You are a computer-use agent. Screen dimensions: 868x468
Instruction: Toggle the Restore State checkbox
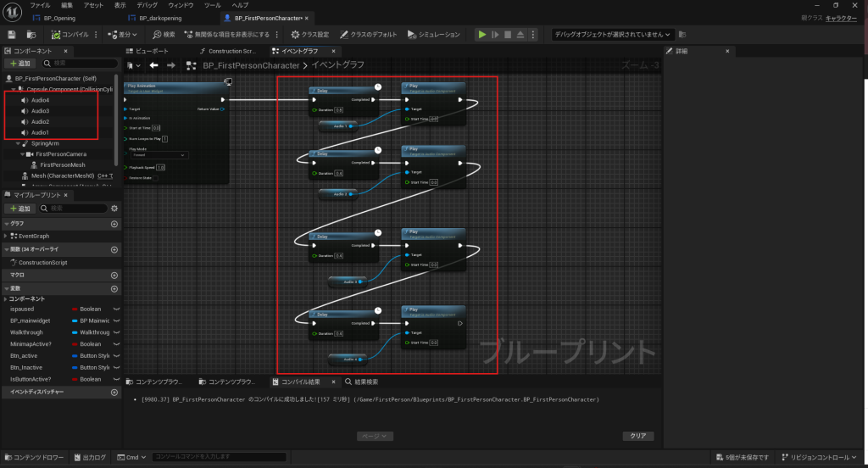[x=156, y=178]
